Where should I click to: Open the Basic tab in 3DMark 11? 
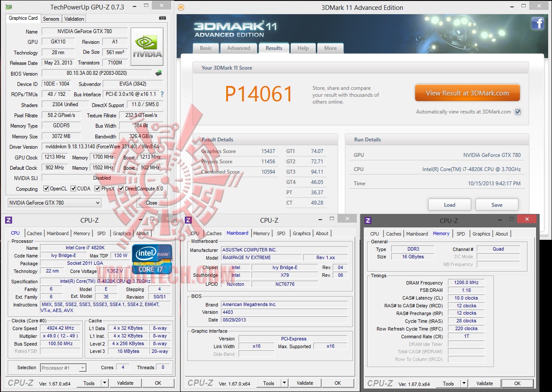[206, 48]
